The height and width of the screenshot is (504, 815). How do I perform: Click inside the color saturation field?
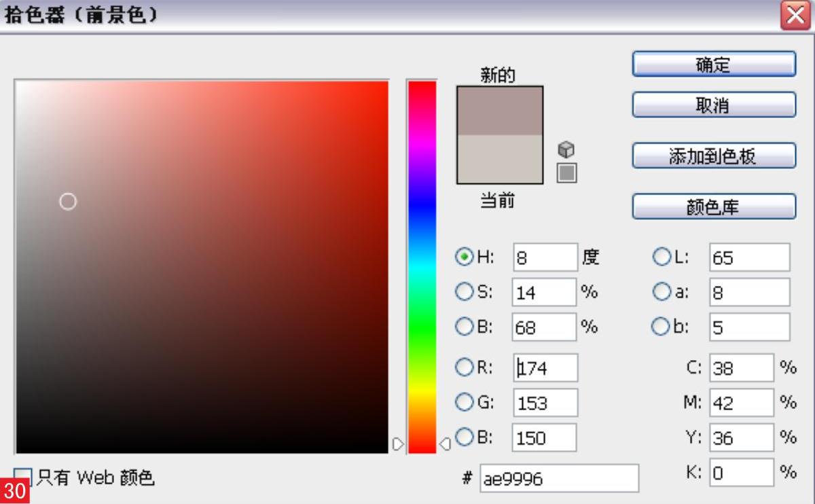[202, 267]
